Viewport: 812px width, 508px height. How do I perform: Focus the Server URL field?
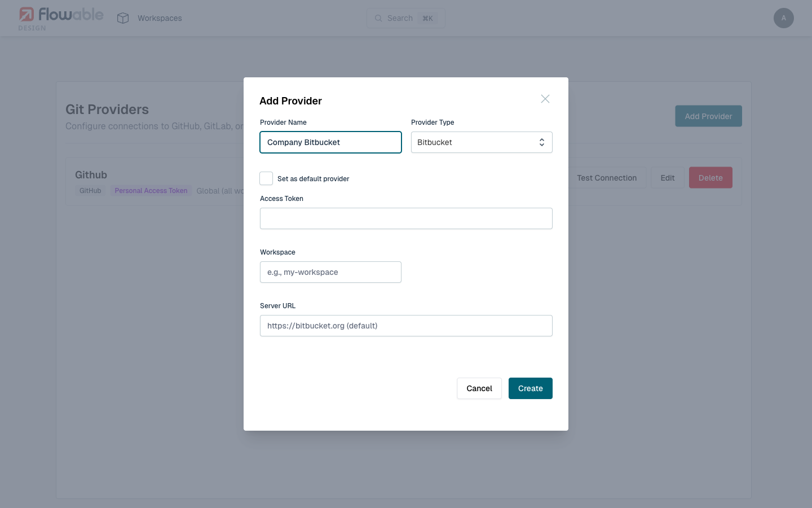(406, 326)
